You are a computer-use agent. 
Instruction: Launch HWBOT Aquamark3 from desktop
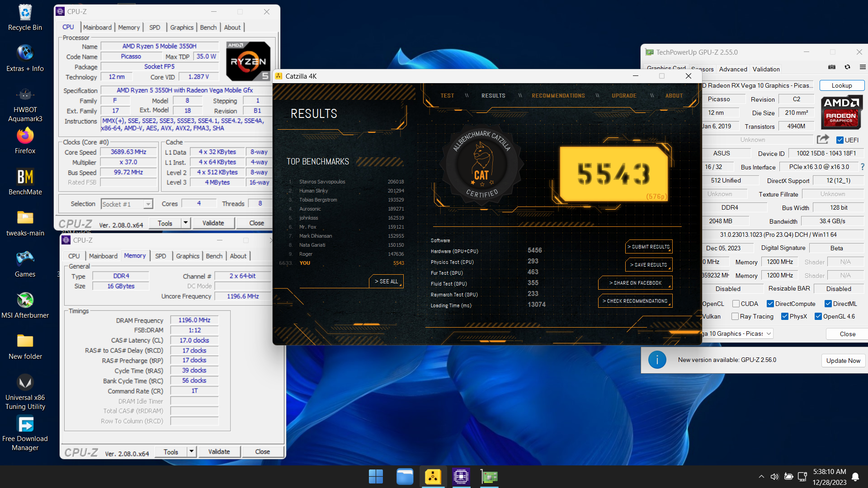(x=25, y=104)
